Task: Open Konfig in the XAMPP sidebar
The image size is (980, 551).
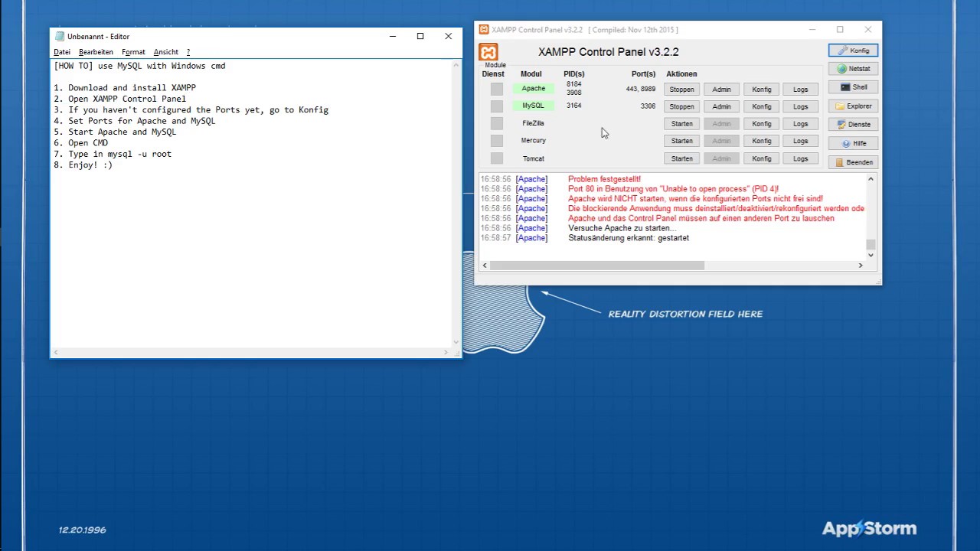Action: pos(853,51)
